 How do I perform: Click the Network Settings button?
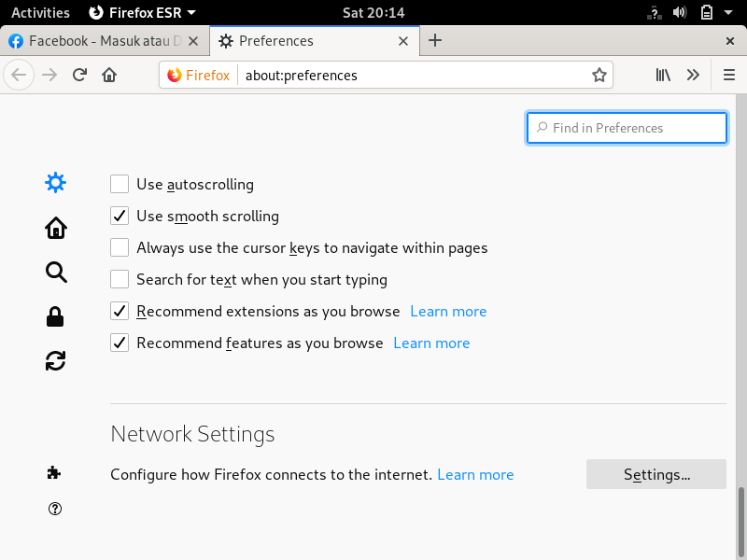(x=655, y=474)
